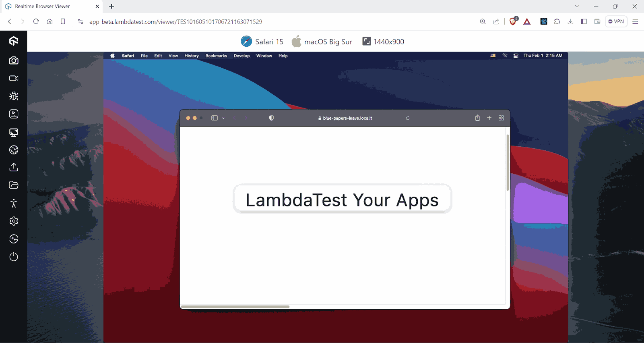Image resolution: width=644 pixels, height=343 pixels.
Task: Click the blue-papers-leave.loca.lt address field
Action: pos(345,118)
